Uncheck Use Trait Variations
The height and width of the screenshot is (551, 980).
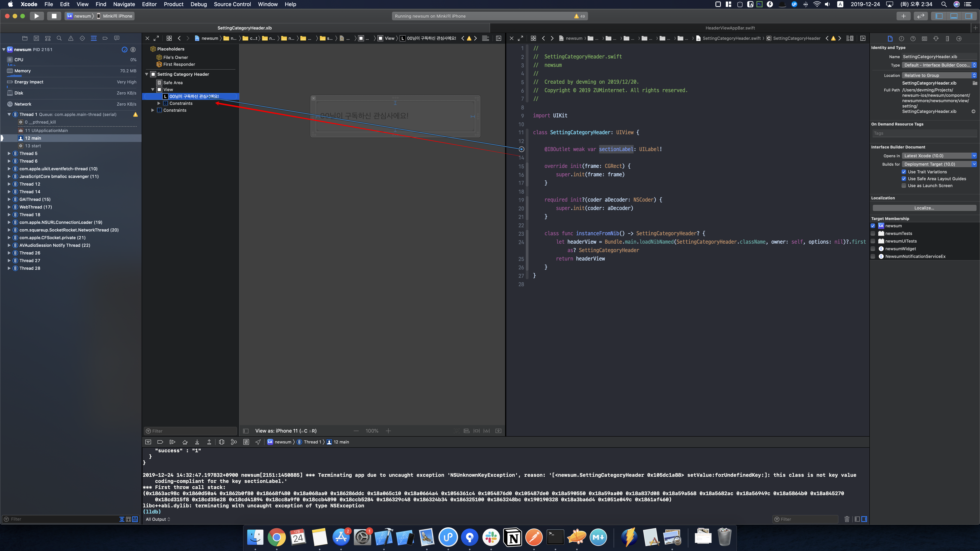[x=904, y=172]
